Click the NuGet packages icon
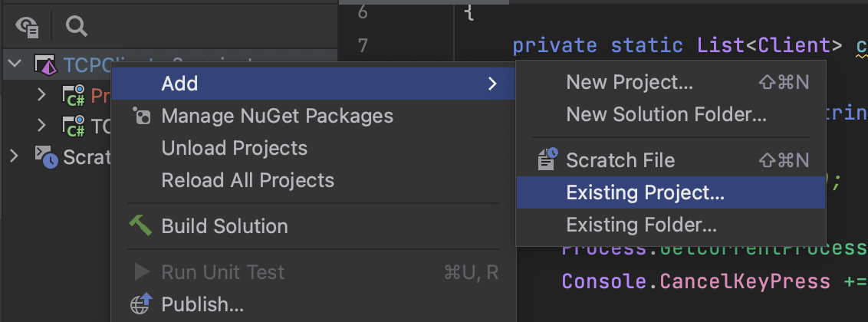 tap(142, 116)
